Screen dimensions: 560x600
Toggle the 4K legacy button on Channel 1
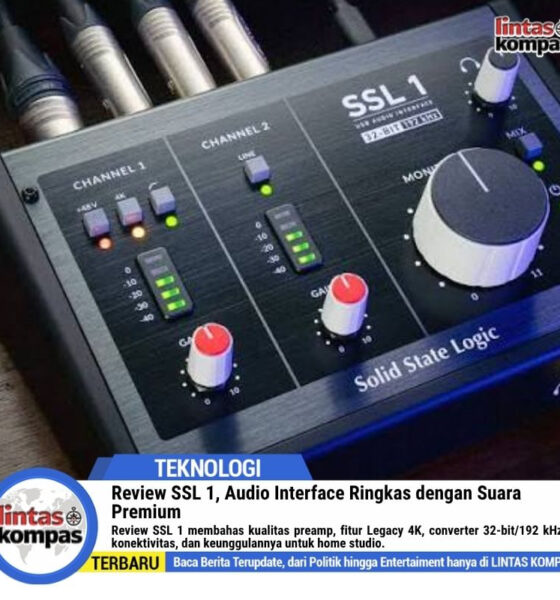click(129, 212)
